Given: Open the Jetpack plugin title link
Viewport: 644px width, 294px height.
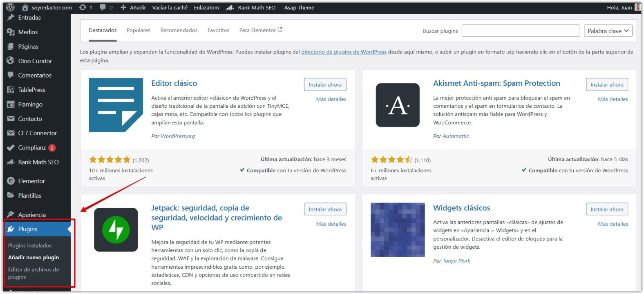Looking at the screenshot, I should coord(217,218).
